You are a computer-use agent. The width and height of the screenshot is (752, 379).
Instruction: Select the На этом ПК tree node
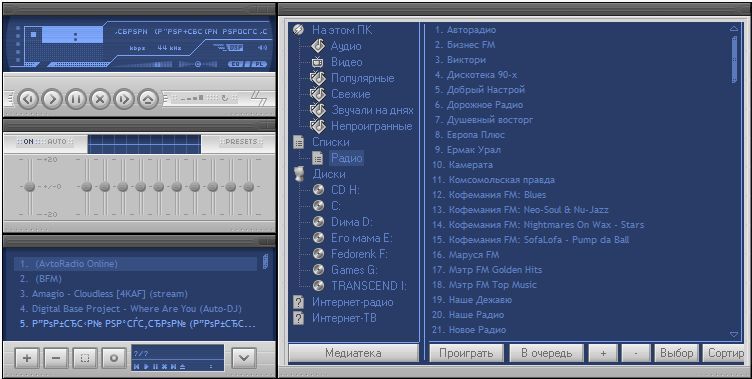342,30
